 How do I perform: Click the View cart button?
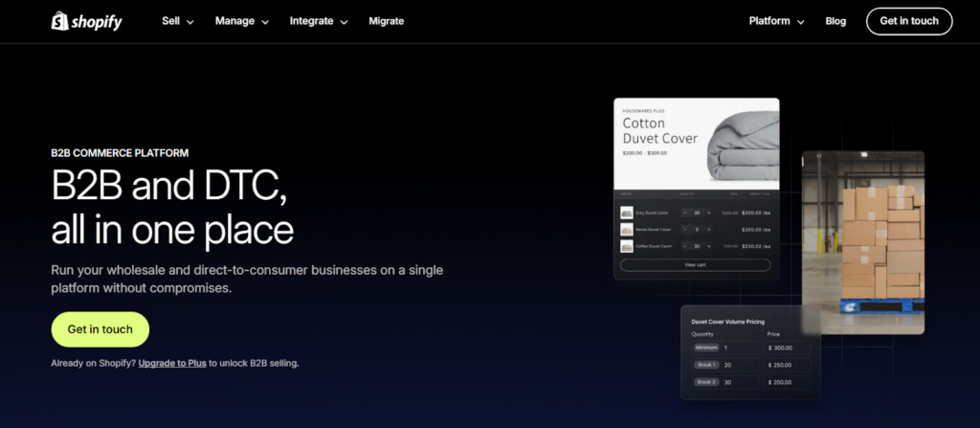click(695, 264)
